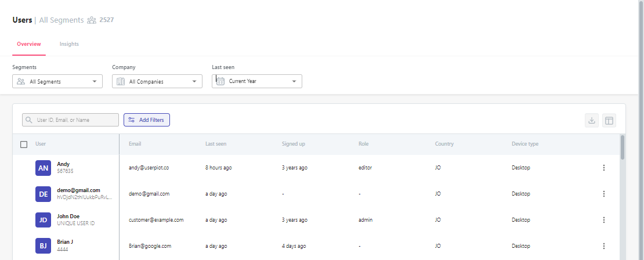Click the 'admin' role cell
This screenshot has width=644, height=260.
tap(366, 220)
